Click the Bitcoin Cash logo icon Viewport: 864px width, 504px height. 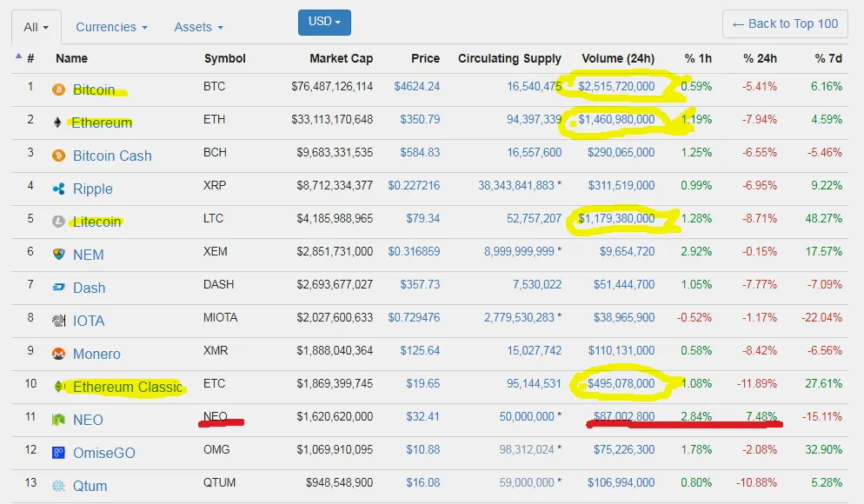(x=58, y=156)
